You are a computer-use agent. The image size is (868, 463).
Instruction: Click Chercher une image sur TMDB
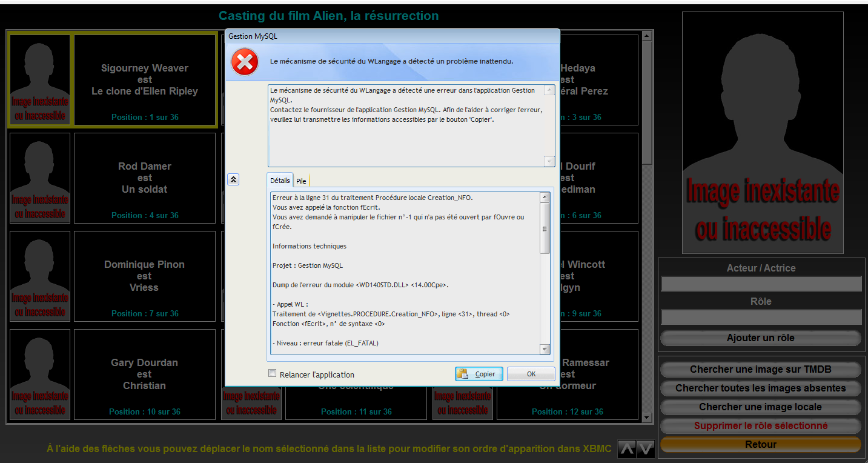tap(761, 370)
